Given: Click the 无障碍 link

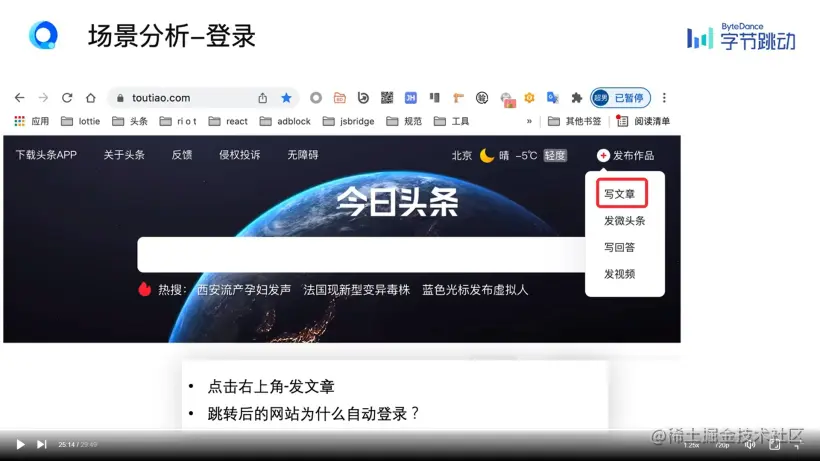Looking at the screenshot, I should 303,155.
